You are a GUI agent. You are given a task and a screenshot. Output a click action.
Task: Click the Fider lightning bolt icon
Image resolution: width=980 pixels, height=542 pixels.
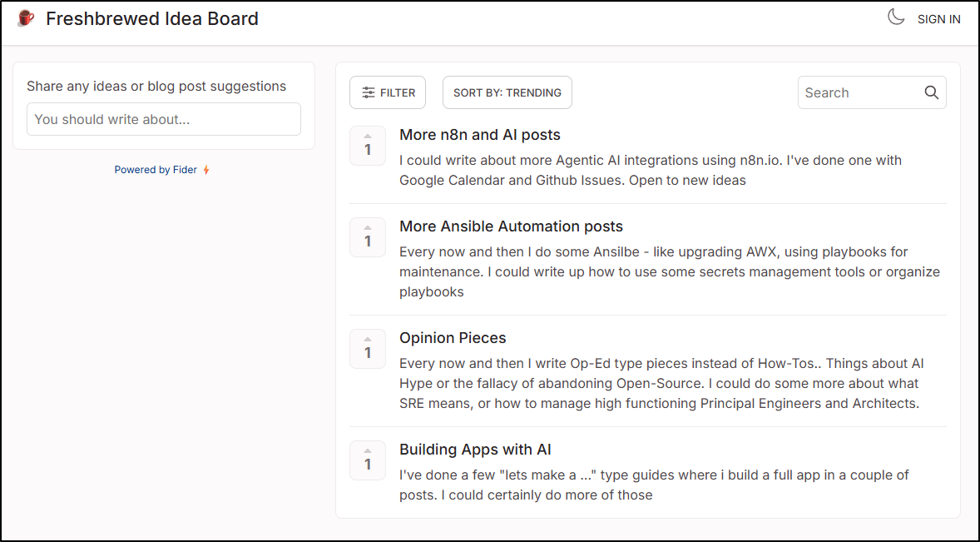206,170
